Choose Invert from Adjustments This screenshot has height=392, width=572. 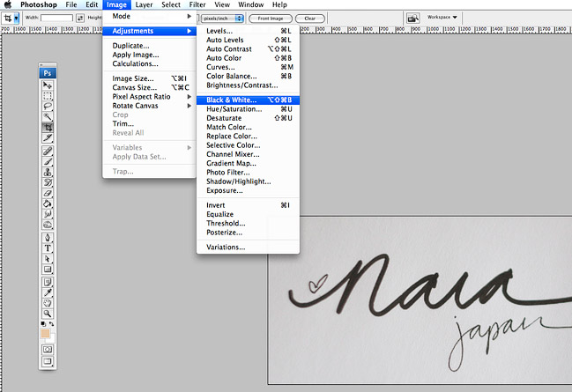click(x=248, y=205)
